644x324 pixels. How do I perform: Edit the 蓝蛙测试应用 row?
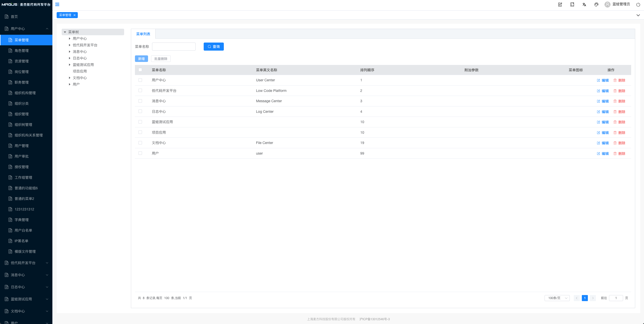(603, 122)
